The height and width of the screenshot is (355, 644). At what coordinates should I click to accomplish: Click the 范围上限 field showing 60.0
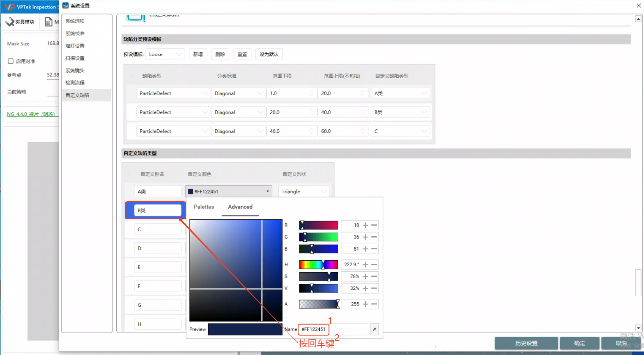(x=343, y=131)
